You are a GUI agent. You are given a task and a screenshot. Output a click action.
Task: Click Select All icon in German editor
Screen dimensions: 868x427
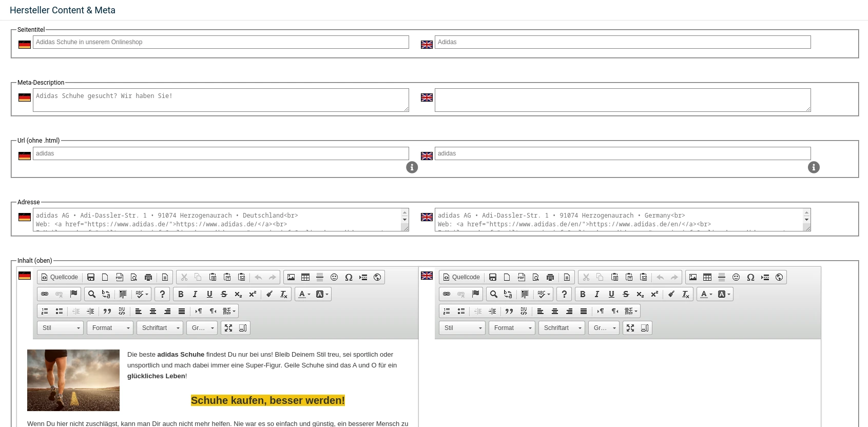[123, 294]
